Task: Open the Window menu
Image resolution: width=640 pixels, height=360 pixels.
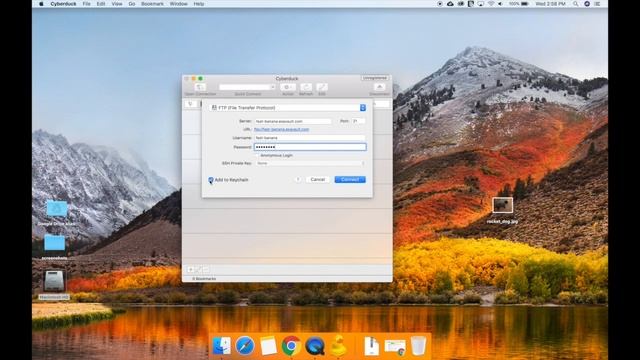Action: click(178, 4)
